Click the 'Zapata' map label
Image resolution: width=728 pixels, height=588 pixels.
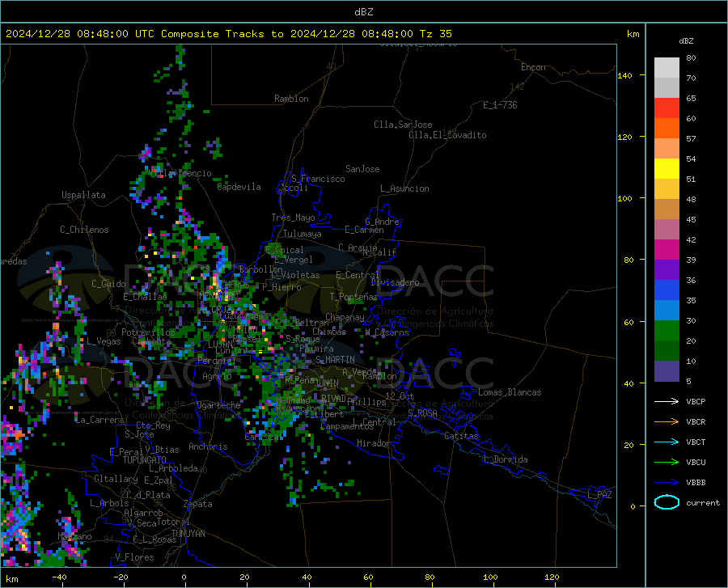(198, 504)
